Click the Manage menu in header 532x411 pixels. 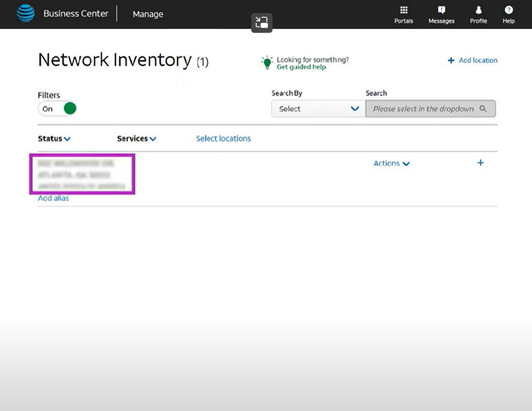[148, 14]
